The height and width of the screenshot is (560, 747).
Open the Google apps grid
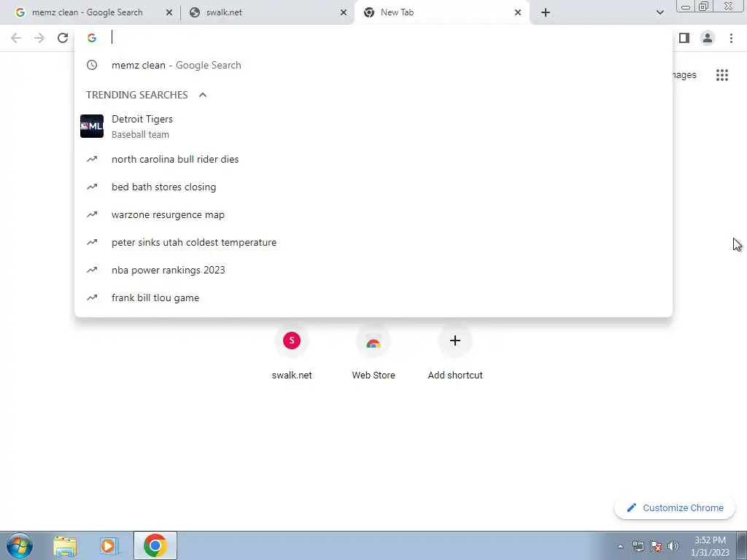pos(721,75)
